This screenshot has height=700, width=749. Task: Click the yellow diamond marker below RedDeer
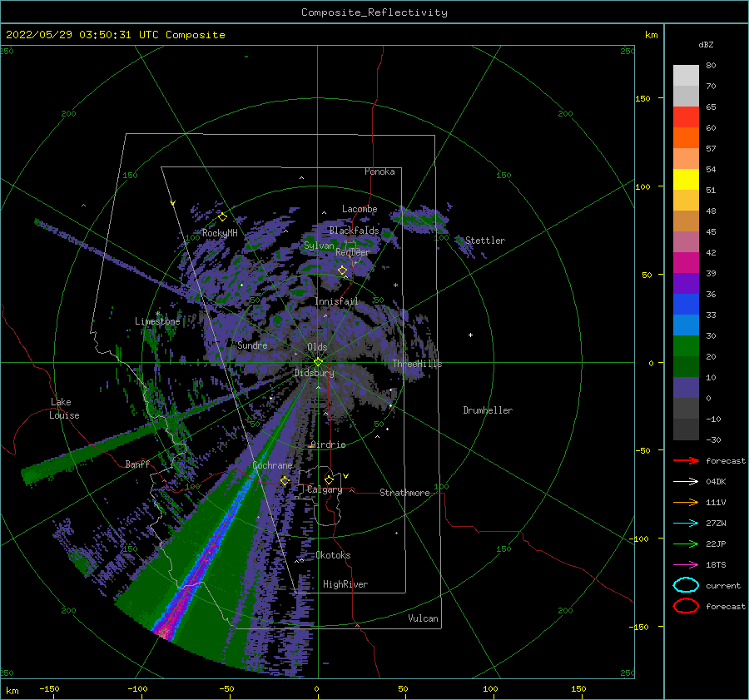tap(342, 271)
